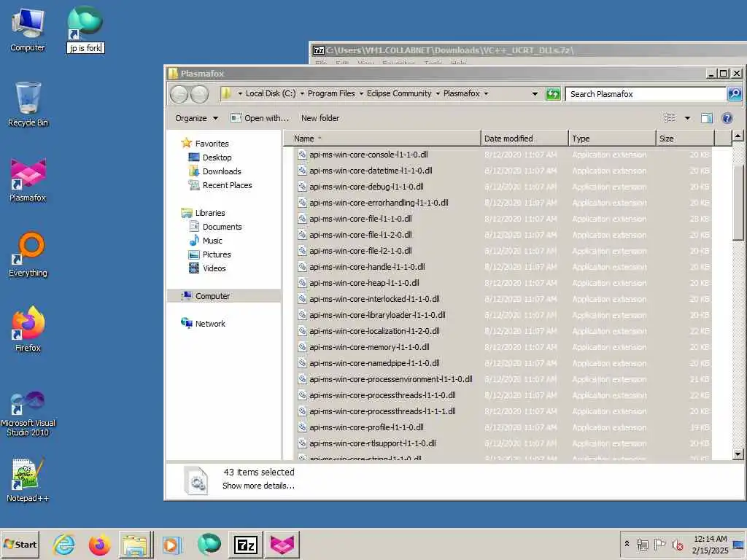The height and width of the screenshot is (560, 747).
Task: Open the Notepad++ desktop shortcut
Action: click(28, 480)
